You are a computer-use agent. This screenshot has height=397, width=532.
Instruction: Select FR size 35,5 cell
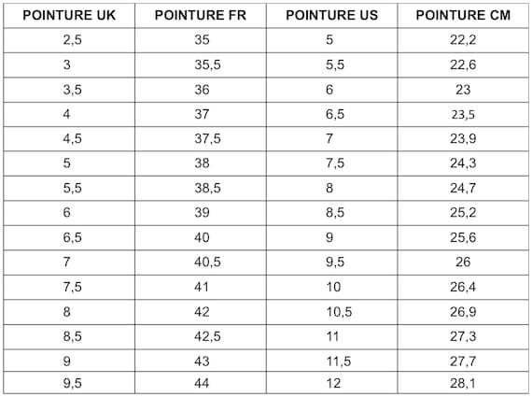tap(201, 64)
